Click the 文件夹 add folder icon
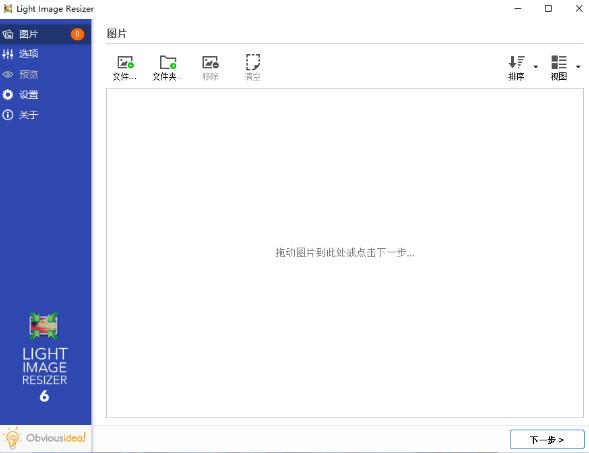Screen dimensions: 589x453 (168, 62)
